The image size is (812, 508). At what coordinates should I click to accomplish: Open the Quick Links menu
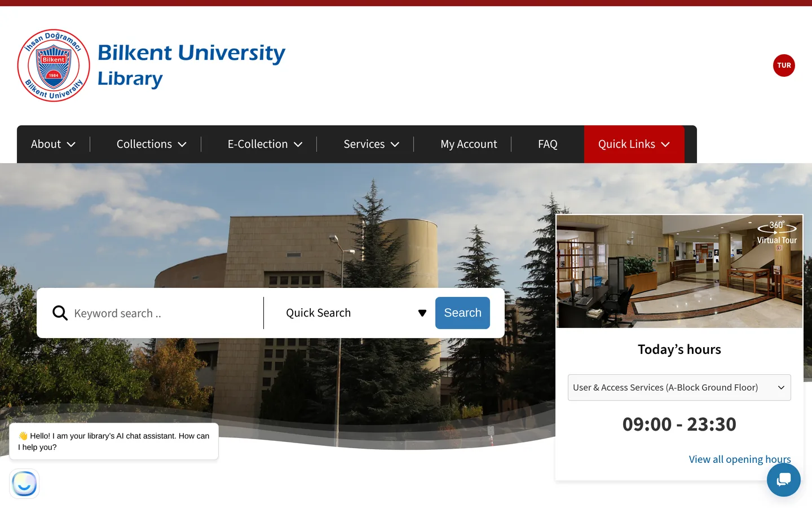pos(634,144)
